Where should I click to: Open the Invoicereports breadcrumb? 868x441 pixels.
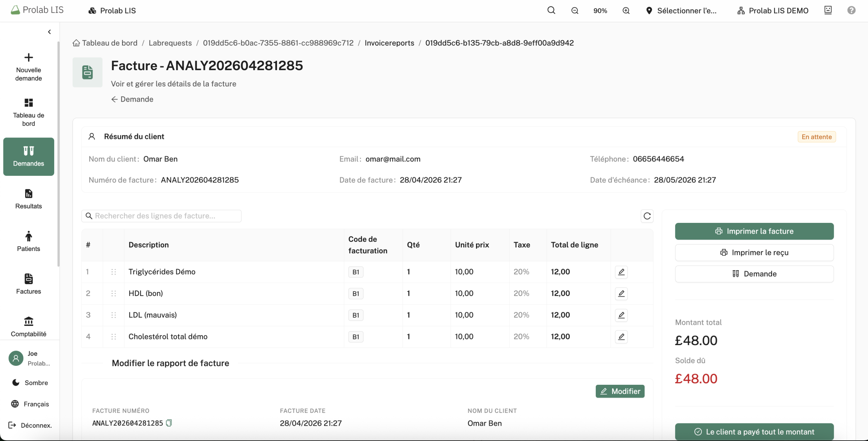[389, 43]
